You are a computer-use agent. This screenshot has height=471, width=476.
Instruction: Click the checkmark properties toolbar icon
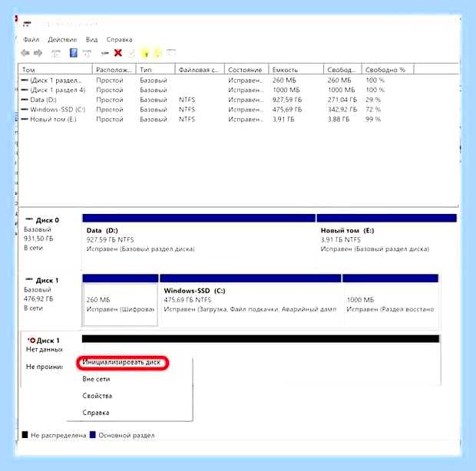click(x=131, y=54)
